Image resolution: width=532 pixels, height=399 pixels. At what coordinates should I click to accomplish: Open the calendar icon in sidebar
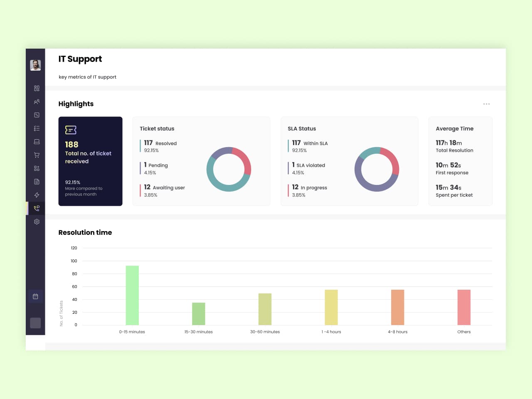pos(35,296)
